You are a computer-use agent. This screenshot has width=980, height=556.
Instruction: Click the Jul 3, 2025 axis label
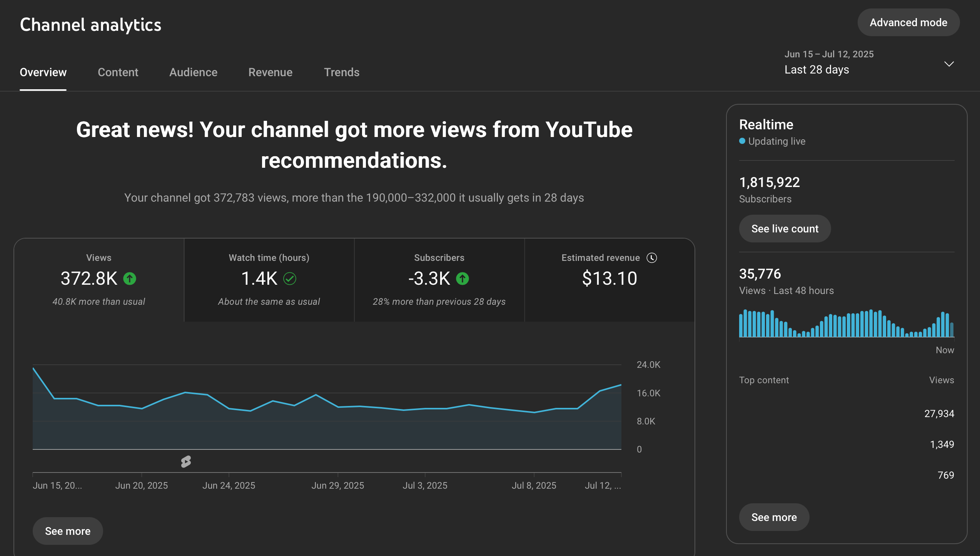point(425,486)
